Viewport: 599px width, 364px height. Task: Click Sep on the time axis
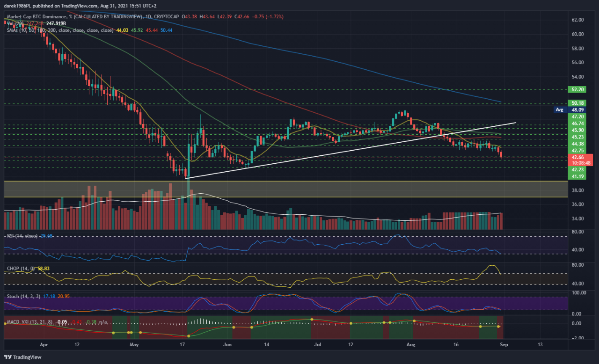tap(504, 344)
